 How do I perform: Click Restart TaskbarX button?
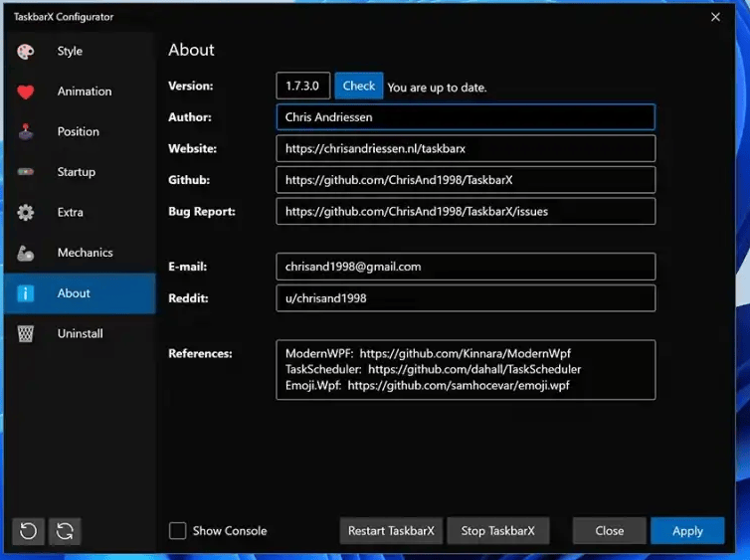(391, 531)
